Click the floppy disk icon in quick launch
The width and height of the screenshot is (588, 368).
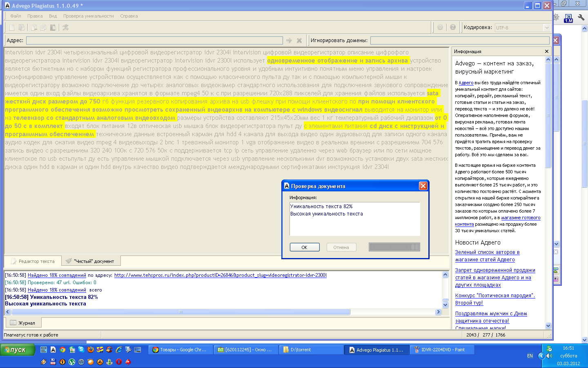click(x=53, y=362)
